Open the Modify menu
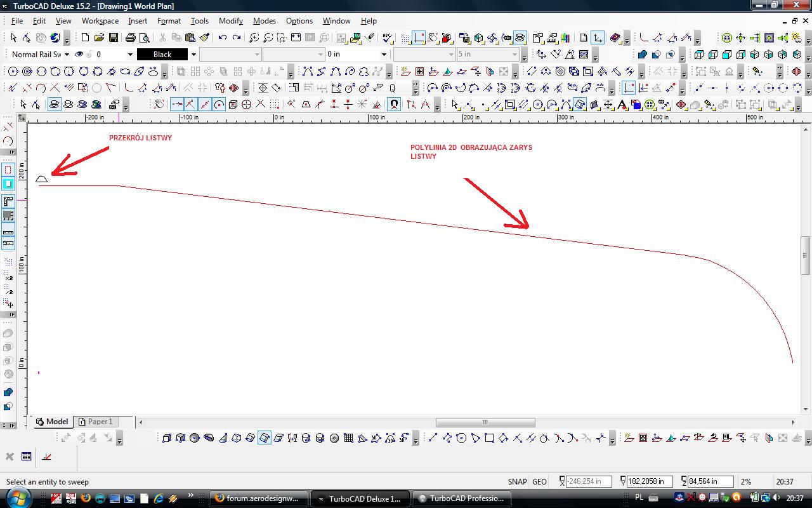 coord(230,21)
